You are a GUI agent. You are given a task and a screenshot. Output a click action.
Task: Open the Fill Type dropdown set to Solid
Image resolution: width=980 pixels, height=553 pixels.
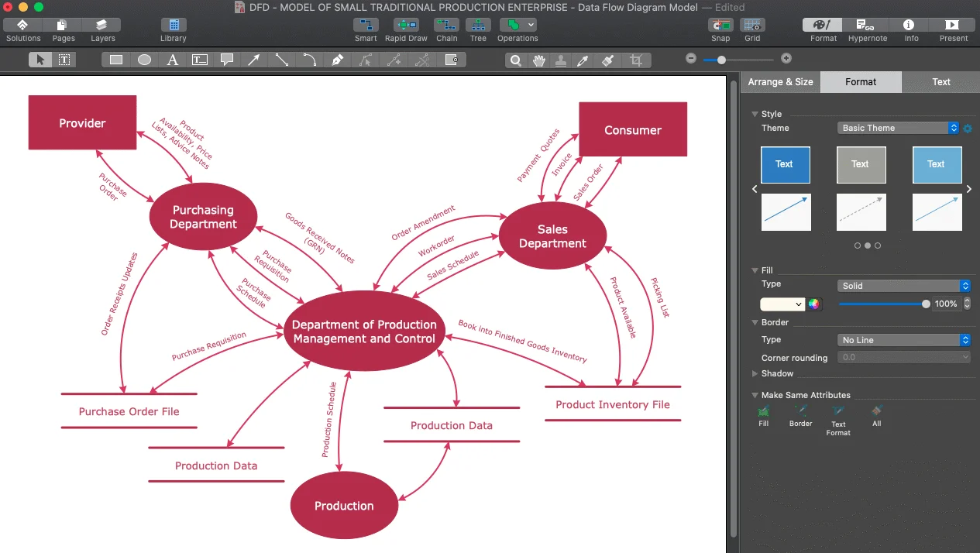[x=903, y=286]
